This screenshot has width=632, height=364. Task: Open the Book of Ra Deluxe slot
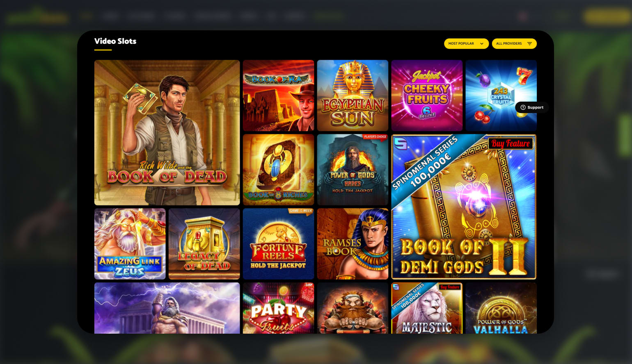pos(278,96)
